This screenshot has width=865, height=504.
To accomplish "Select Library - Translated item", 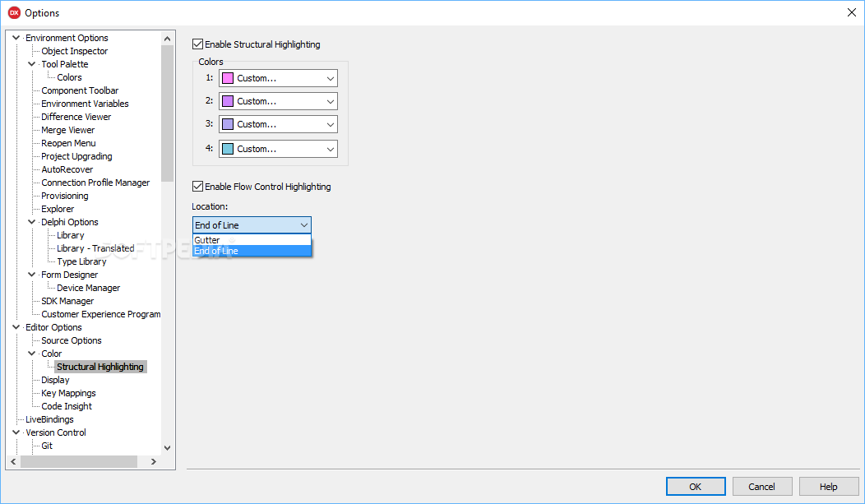I will [95, 248].
